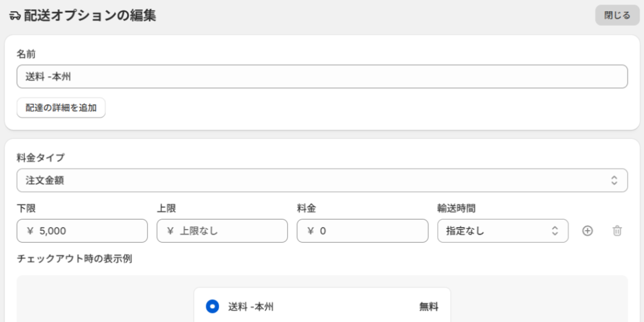The height and width of the screenshot is (322, 644).
Task: Click the 配送オプションの編集 heading text
Action: (x=90, y=16)
